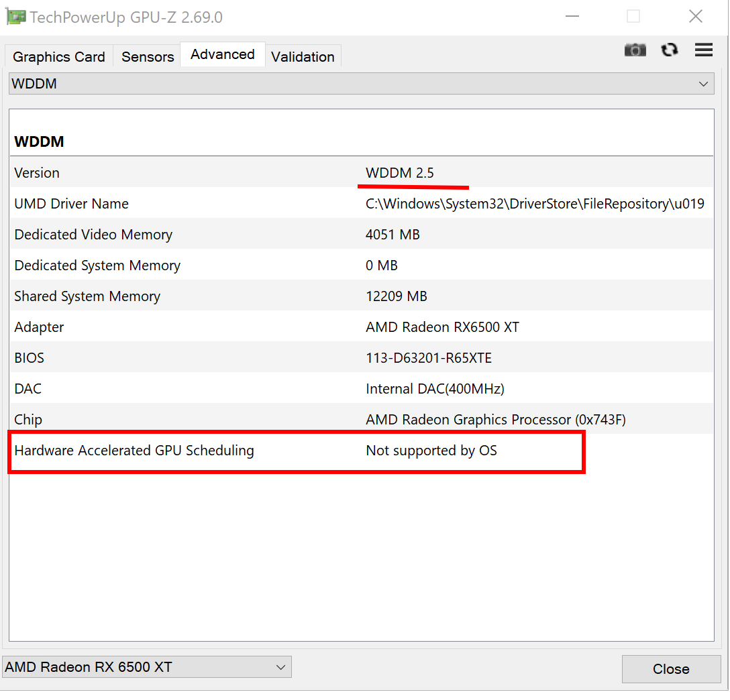
Task: Take a screenshot with the camera icon
Action: [635, 50]
